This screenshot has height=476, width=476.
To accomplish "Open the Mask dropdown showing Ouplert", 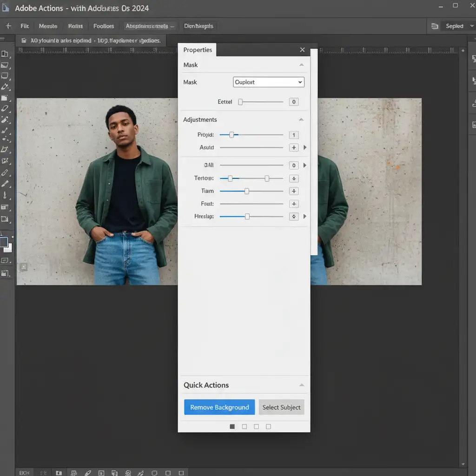I will pyautogui.click(x=268, y=82).
